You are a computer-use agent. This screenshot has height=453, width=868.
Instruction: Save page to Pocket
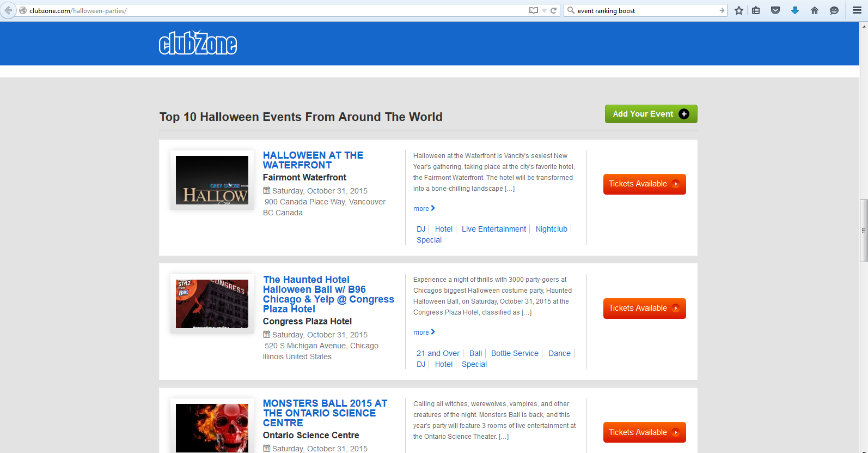coord(775,10)
